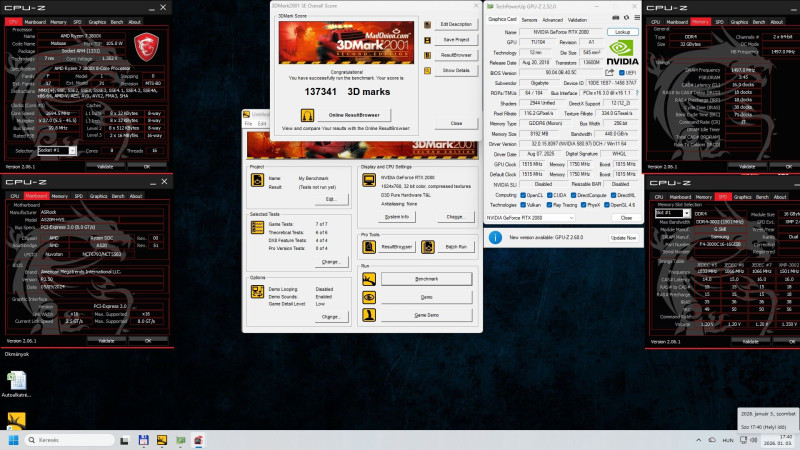Click the blue info icon in GPU-Z update bar

point(495,237)
